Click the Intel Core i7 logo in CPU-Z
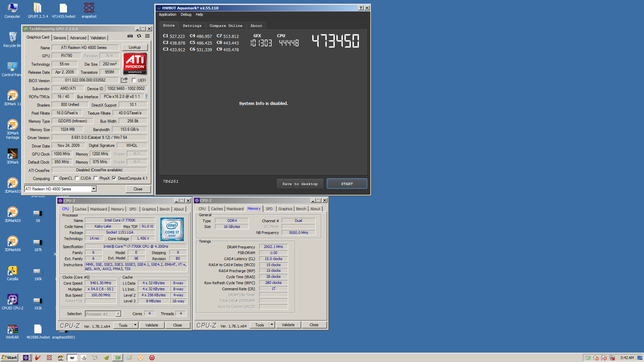Viewport: 644px width, 362px height. tap(172, 229)
